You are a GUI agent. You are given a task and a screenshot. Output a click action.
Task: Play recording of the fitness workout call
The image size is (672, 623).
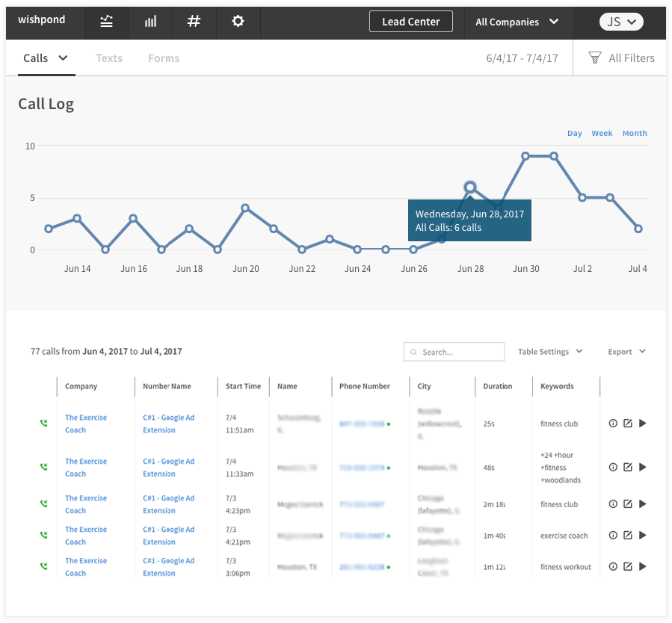point(642,566)
